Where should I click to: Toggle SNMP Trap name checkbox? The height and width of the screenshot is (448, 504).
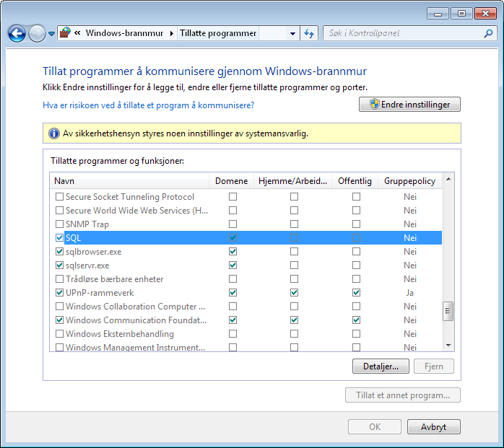coord(59,224)
